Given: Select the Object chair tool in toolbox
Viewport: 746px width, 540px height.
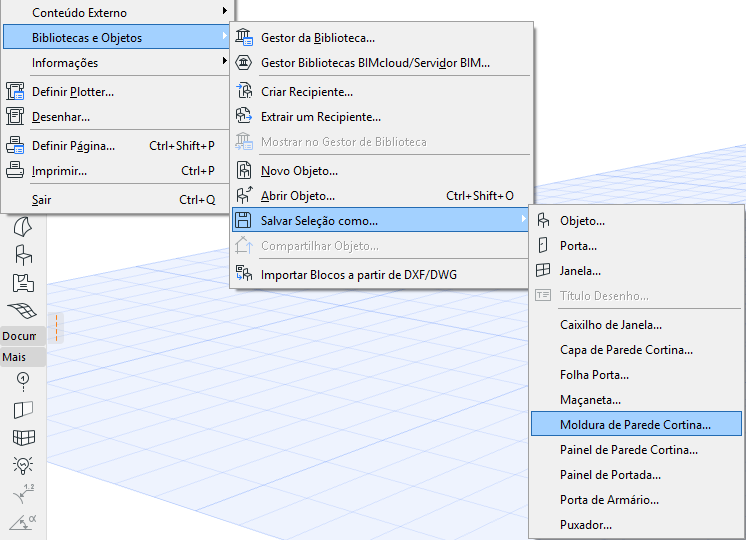Looking at the screenshot, I should (23, 255).
